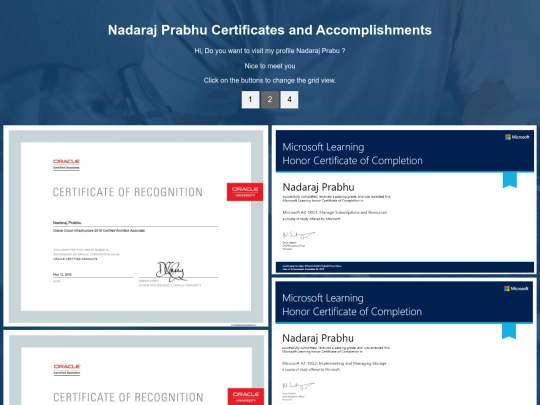Viewport: 540px width, 405px height.
Task: Open the Nadaraj Prabu profile link
Action: (x=318, y=51)
